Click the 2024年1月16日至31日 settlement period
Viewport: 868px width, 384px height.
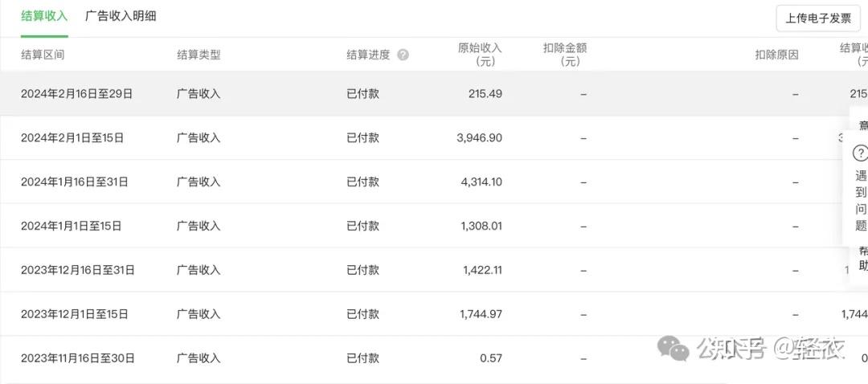coord(75,182)
